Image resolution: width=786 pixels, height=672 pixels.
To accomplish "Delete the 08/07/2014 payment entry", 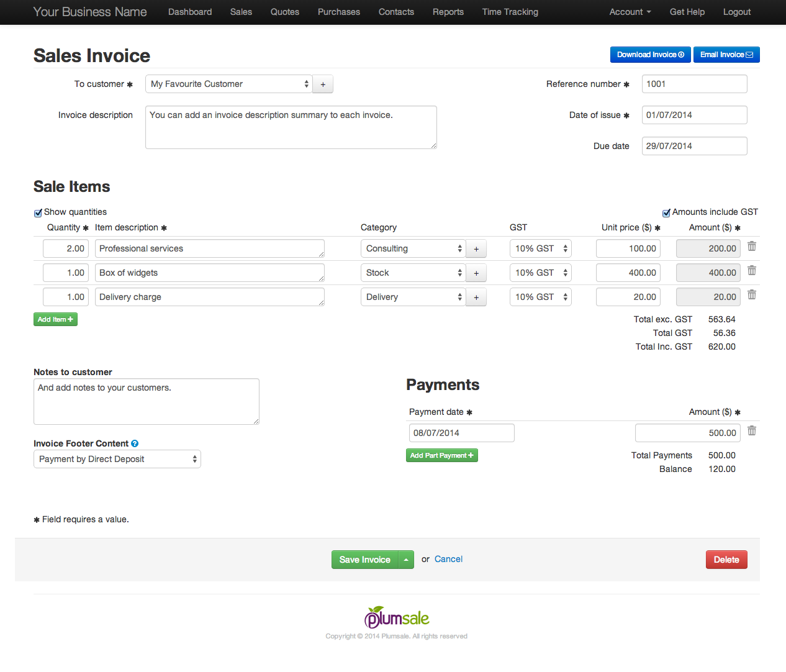I will 752,431.
